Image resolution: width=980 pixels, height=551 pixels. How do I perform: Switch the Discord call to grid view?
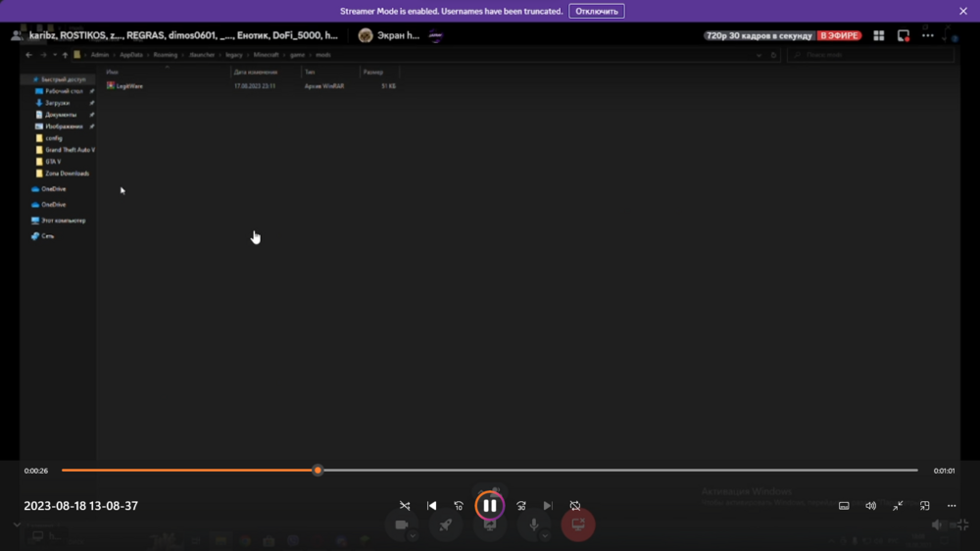pos(879,35)
